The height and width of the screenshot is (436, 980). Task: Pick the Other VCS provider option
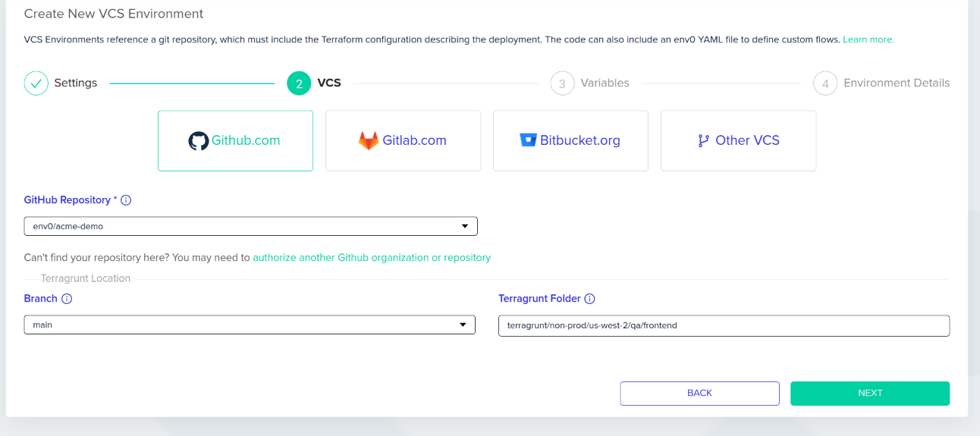click(x=738, y=141)
